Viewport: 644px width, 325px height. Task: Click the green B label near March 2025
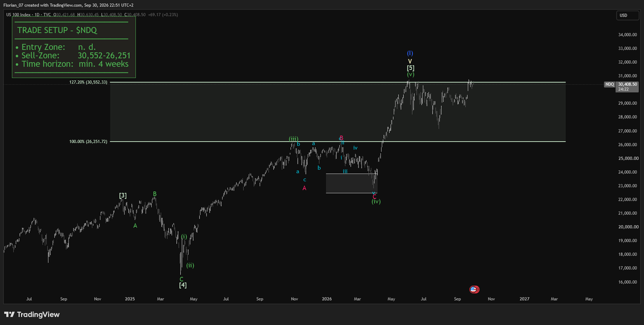coord(155,193)
